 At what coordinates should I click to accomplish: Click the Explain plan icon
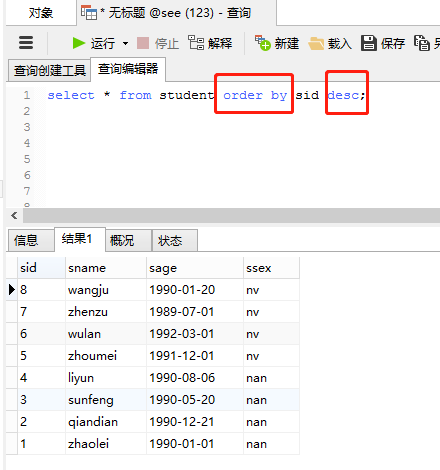[196, 43]
